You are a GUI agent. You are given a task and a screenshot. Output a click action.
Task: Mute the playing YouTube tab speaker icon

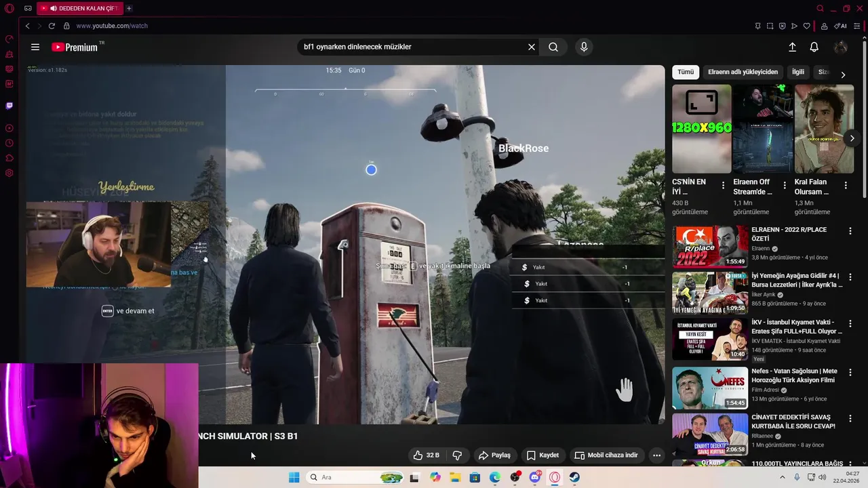point(53,8)
